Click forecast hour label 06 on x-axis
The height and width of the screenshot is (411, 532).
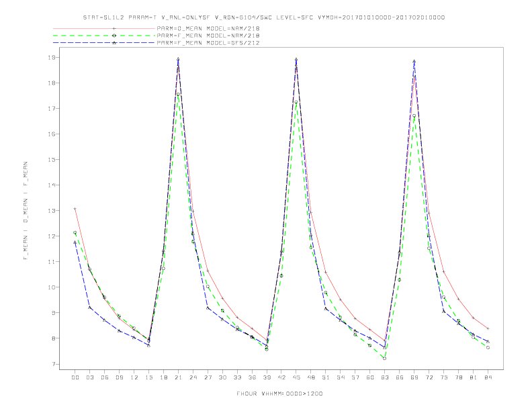point(105,377)
